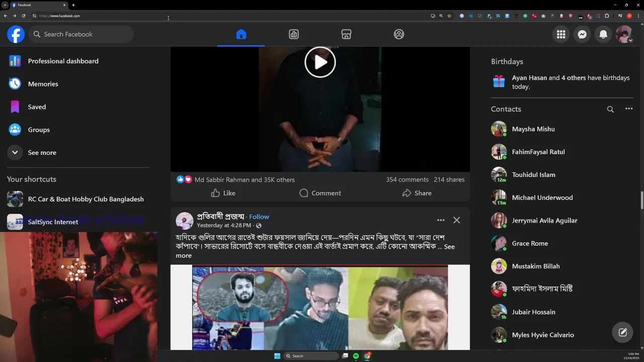Click the Search Facebook field
The height and width of the screenshot is (362, 644).
[x=81, y=34]
